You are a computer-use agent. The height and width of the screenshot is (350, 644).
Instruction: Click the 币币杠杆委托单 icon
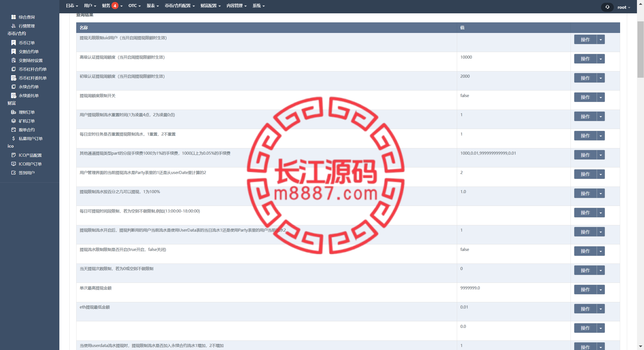coord(14,78)
